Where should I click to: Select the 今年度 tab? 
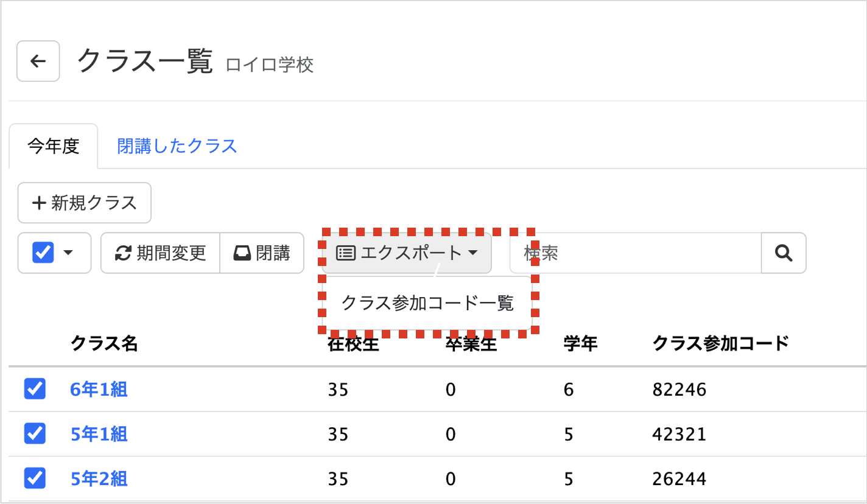pos(54,146)
